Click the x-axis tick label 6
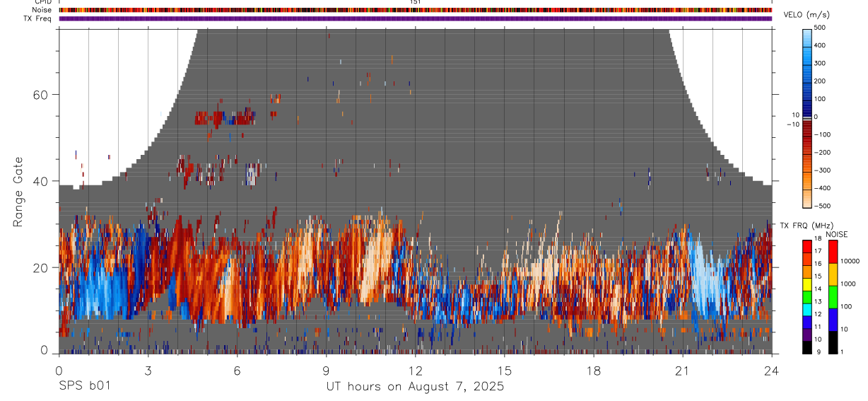This screenshot has height=401, width=868. (237, 371)
